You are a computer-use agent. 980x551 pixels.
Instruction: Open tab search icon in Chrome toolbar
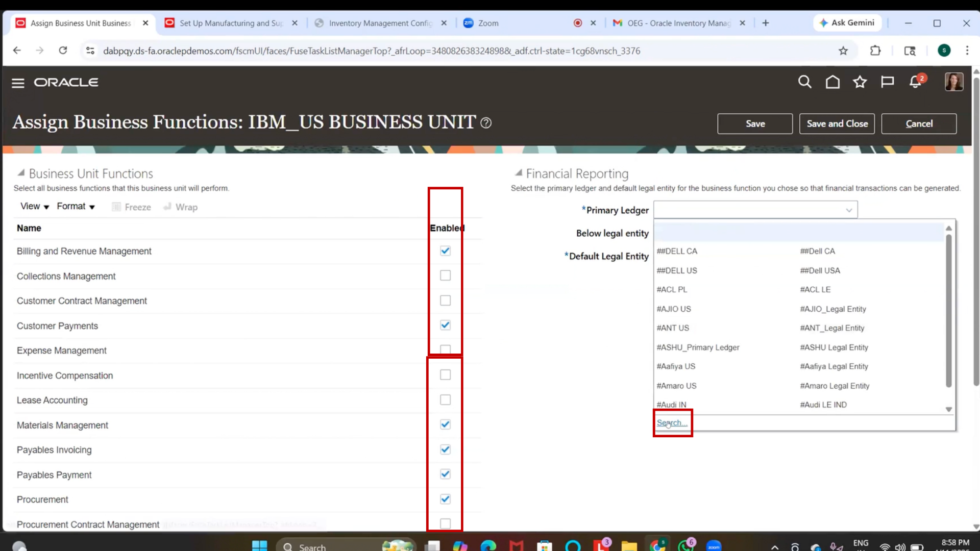point(910,51)
